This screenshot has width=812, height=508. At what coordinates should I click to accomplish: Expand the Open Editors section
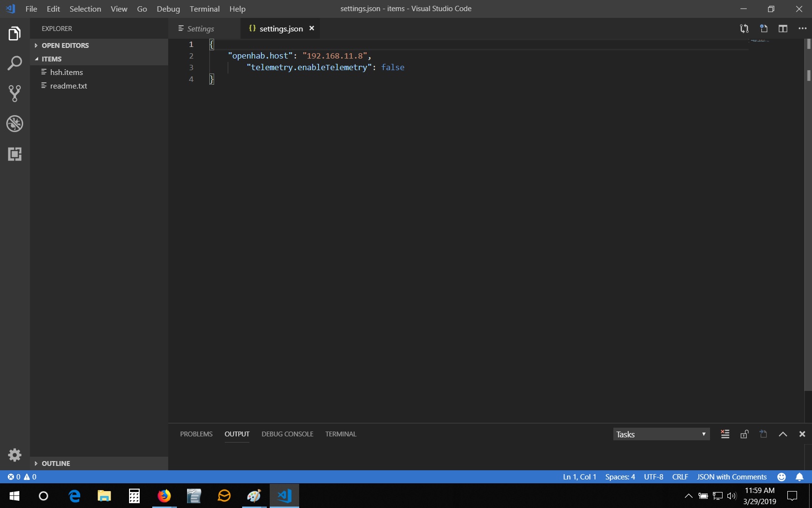[x=65, y=45]
